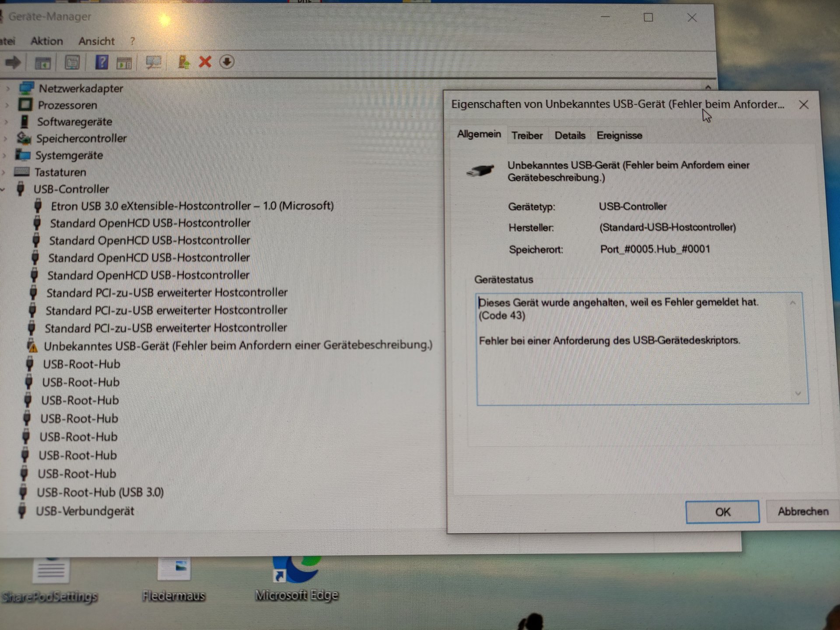Click the Softwaregeräte category icon
The height and width of the screenshot is (630, 840).
[x=24, y=121]
